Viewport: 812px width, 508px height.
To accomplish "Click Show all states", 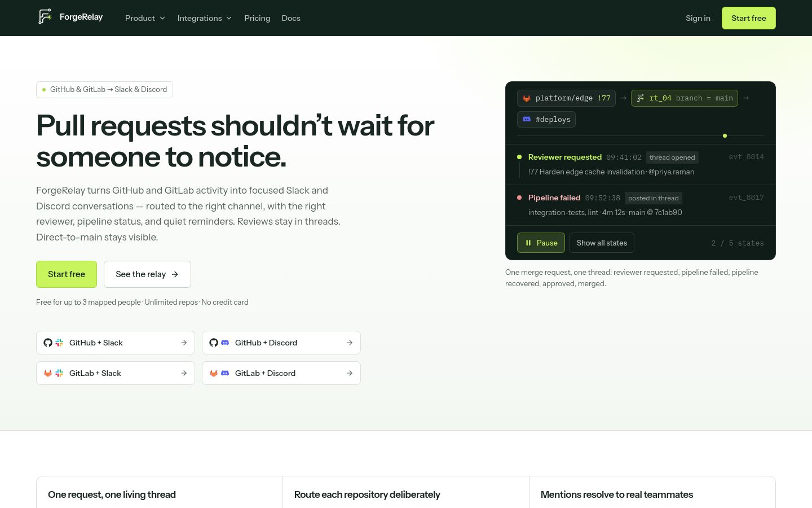I will 602,243.
